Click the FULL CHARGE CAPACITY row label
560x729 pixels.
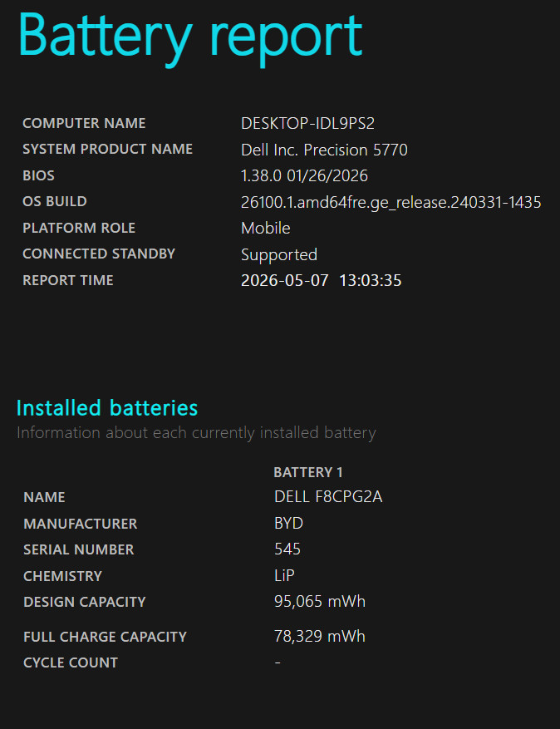105,637
